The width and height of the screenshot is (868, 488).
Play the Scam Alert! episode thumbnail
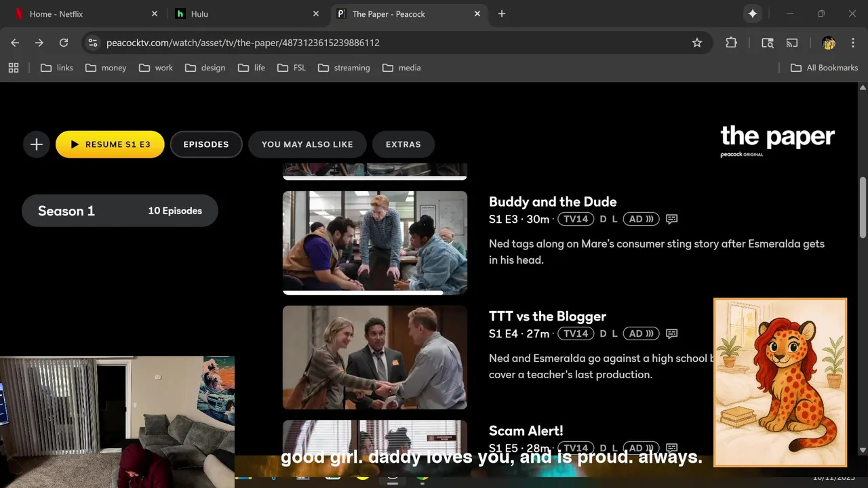[x=375, y=437]
